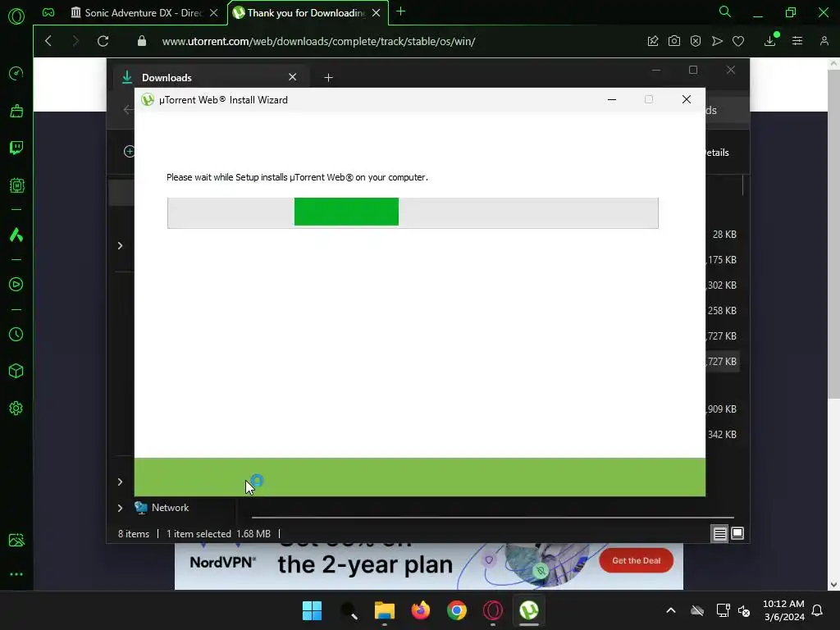View site security lock info
Image resolution: width=840 pixels, height=630 pixels.
(141, 41)
